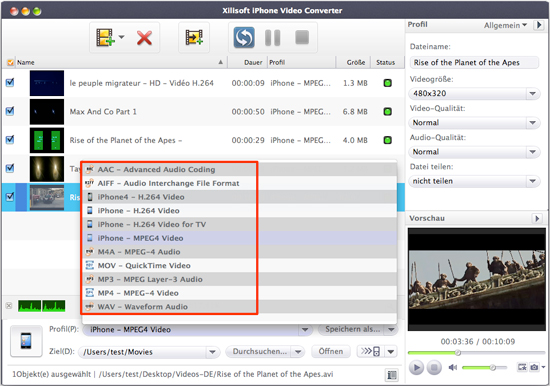Choose iPhone – MPEG4 Video in list
550x386 pixels.
(239, 238)
